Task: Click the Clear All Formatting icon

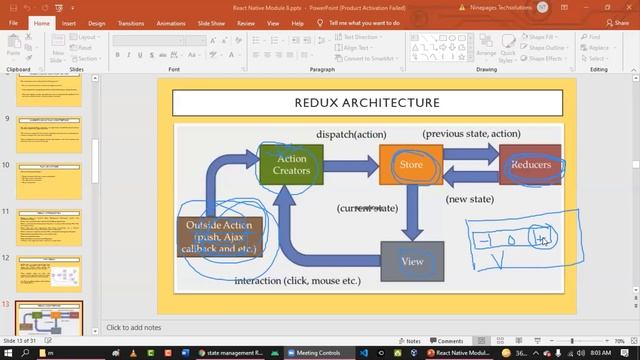Action: 238,40
